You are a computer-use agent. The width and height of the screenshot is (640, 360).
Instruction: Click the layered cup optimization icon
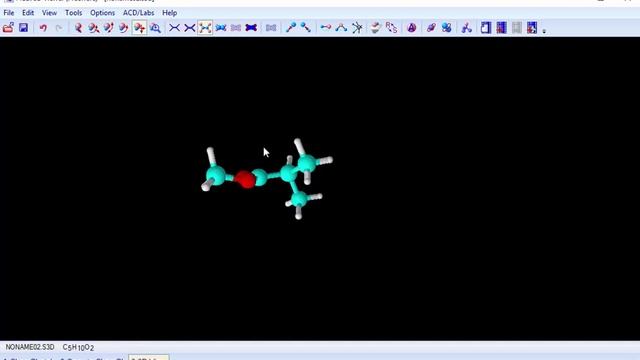click(376, 28)
